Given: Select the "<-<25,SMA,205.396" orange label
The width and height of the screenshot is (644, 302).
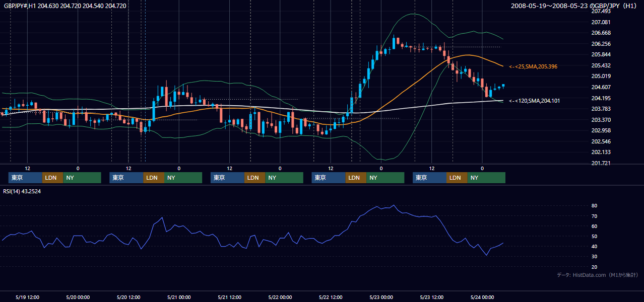Looking at the screenshot, I should pos(533,66).
